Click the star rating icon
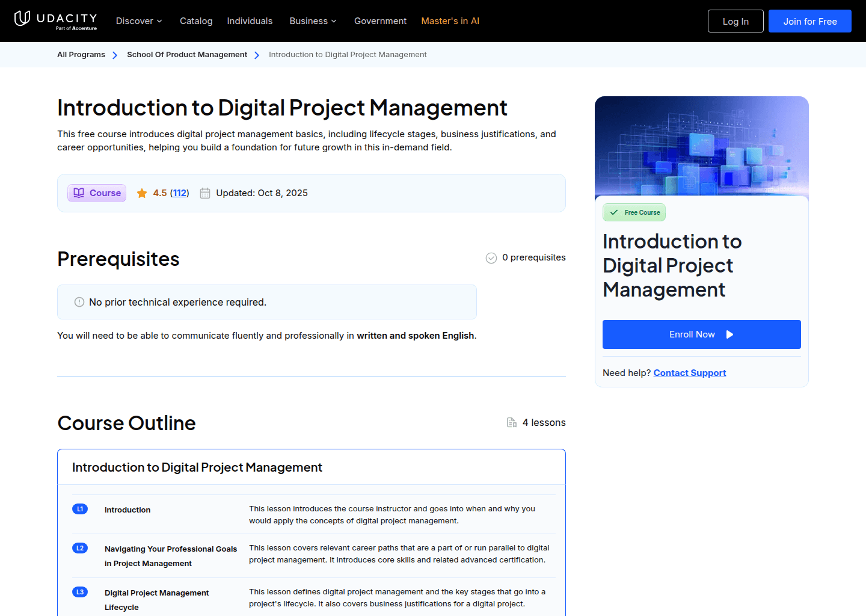866x616 pixels. [142, 192]
